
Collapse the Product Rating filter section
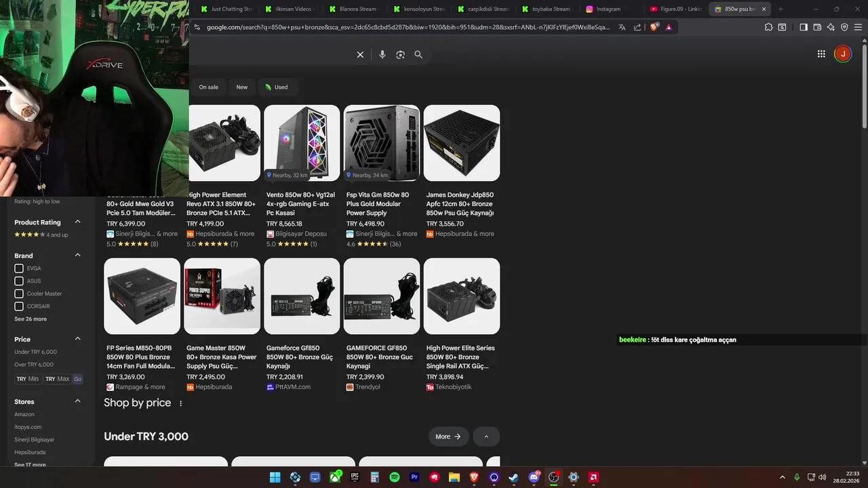(x=77, y=222)
